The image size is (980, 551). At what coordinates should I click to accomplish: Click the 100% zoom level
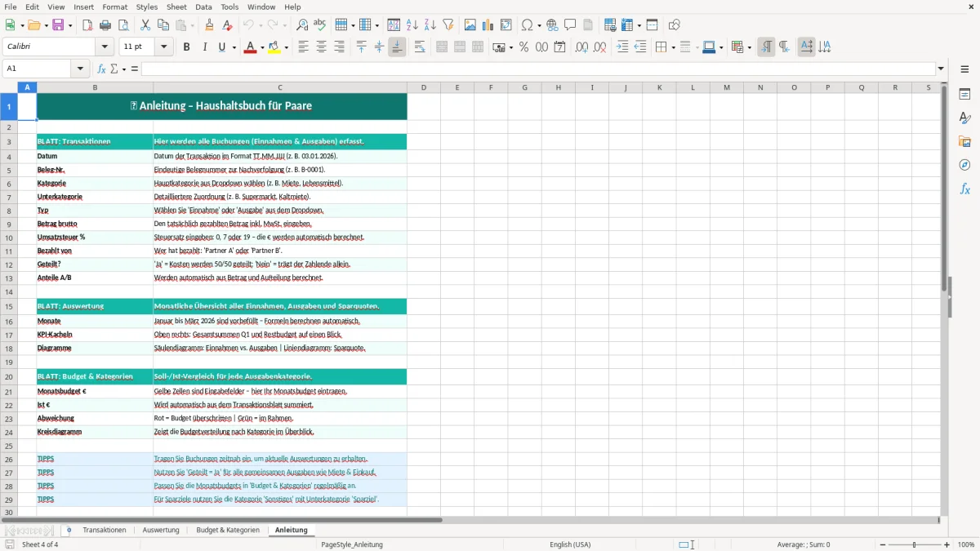(x=966, y=544)
